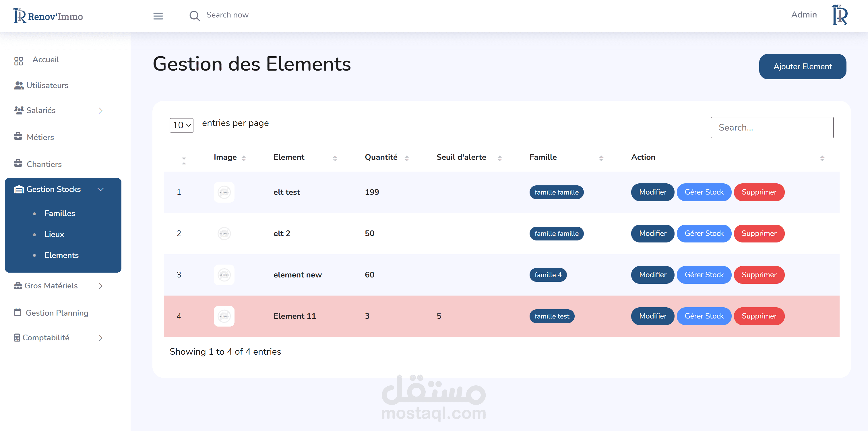Open Utilisateurs from the sidebar
The image size is (868, 431).
click(x=47, y=85)
